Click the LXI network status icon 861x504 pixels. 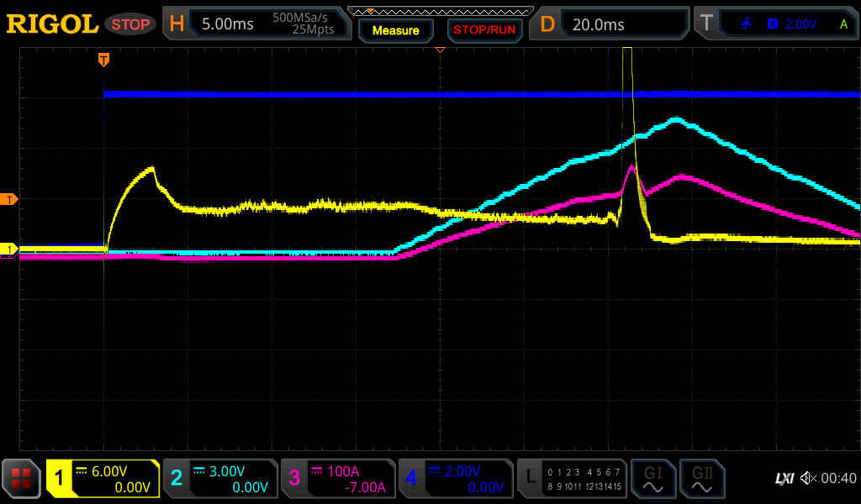(x=784, y=479)
